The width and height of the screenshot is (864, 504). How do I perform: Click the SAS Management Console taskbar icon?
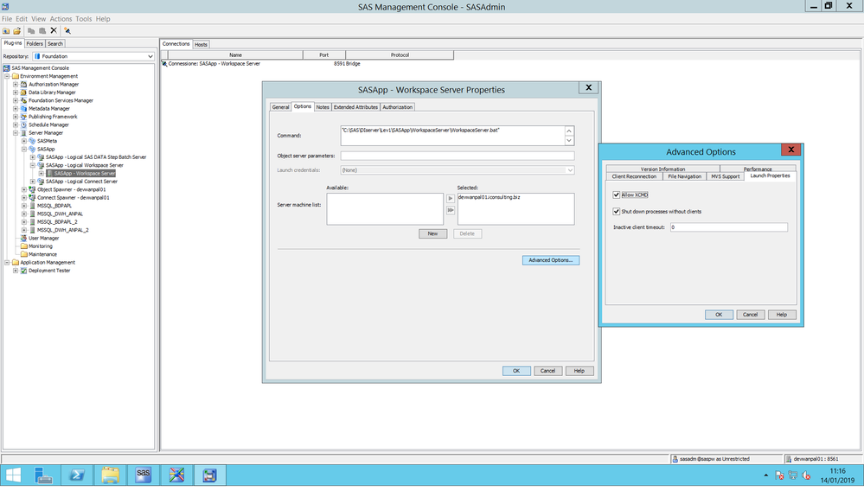click(x=209, y=475)
